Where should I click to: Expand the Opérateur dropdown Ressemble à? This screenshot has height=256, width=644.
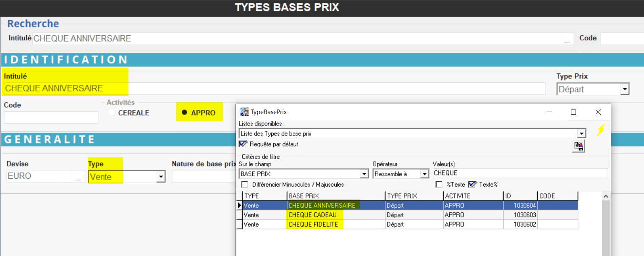(424, 174)
